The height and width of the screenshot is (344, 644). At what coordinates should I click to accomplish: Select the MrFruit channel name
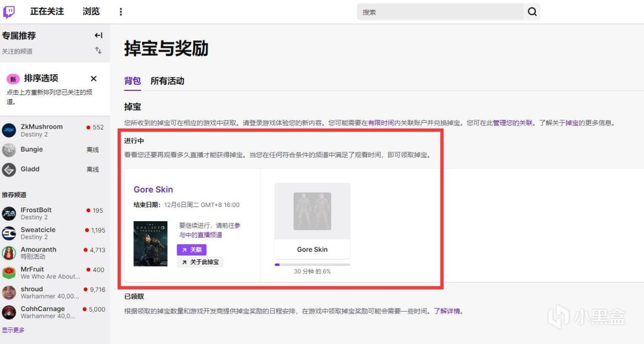(x=32, y=269)
